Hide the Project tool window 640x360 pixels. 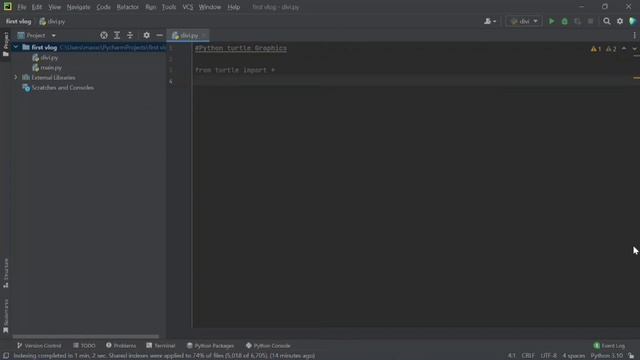pyautogui.click(x=159, y=36)
